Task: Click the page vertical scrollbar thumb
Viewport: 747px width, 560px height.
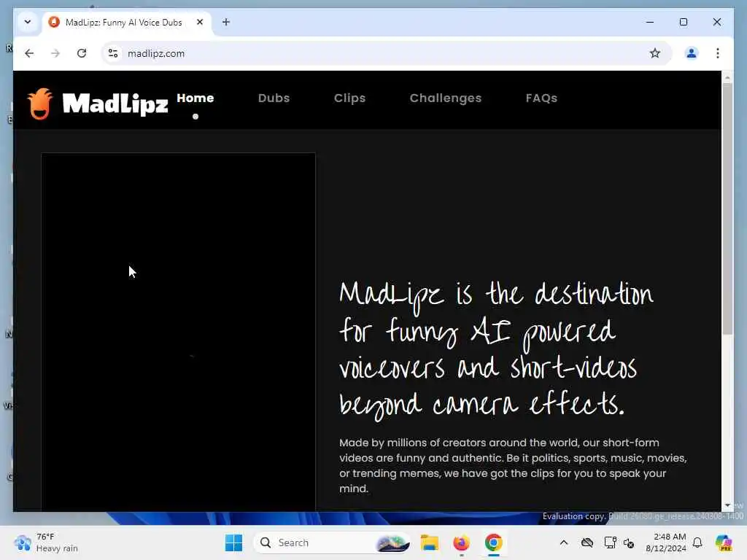Action: pyautogui.click(x=727, y=209)
